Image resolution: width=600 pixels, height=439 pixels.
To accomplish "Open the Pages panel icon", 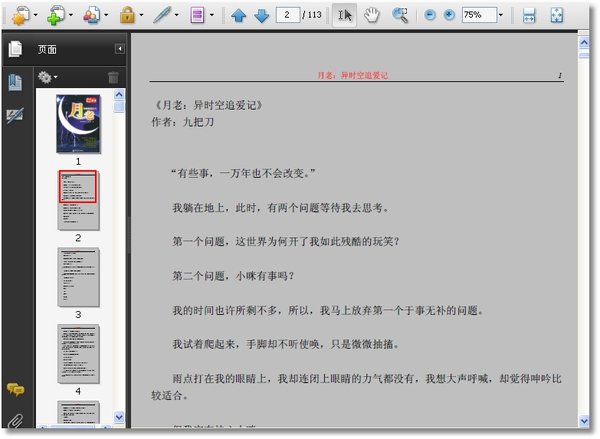I will coord(16,49).
